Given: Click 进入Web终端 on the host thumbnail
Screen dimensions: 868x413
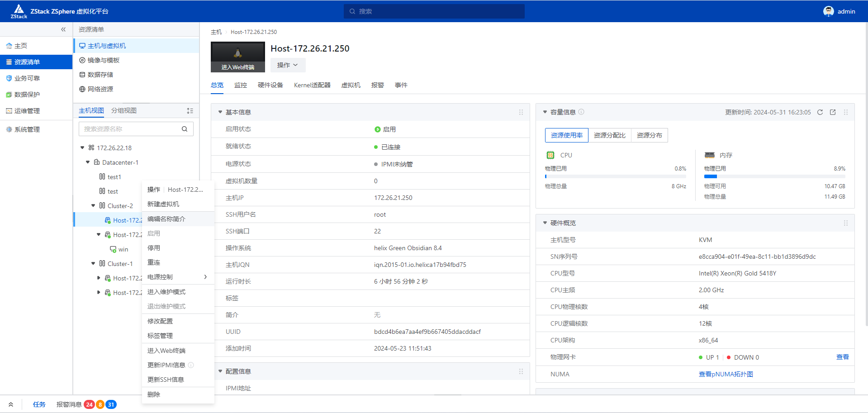Looking at the screenshot, I should click(x=237, y=67).
